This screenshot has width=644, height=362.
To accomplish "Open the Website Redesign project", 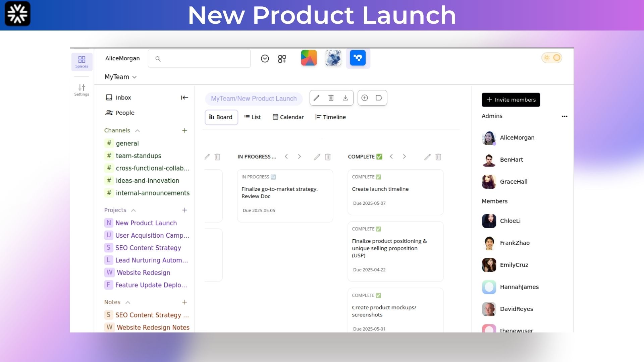I will [x=143, y=273].
